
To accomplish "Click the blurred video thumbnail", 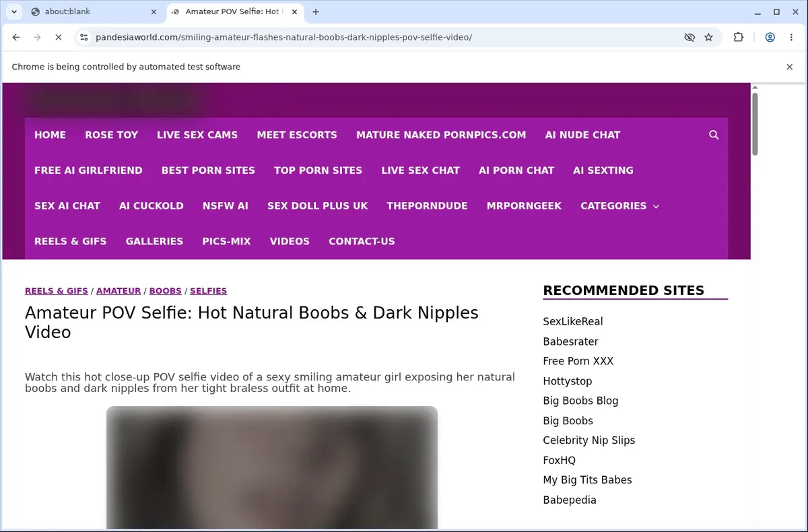I will [272, 467].
